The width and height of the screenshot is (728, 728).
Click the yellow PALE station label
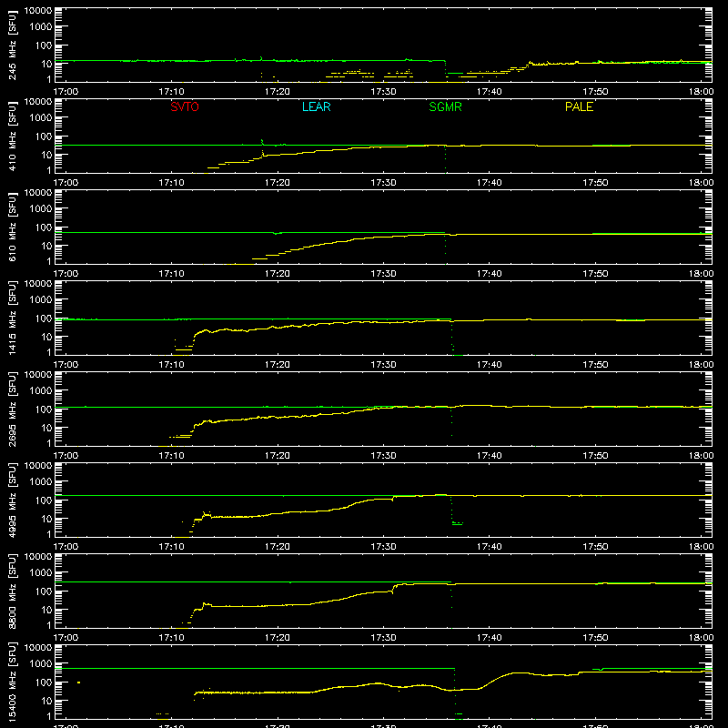[579, 106]
